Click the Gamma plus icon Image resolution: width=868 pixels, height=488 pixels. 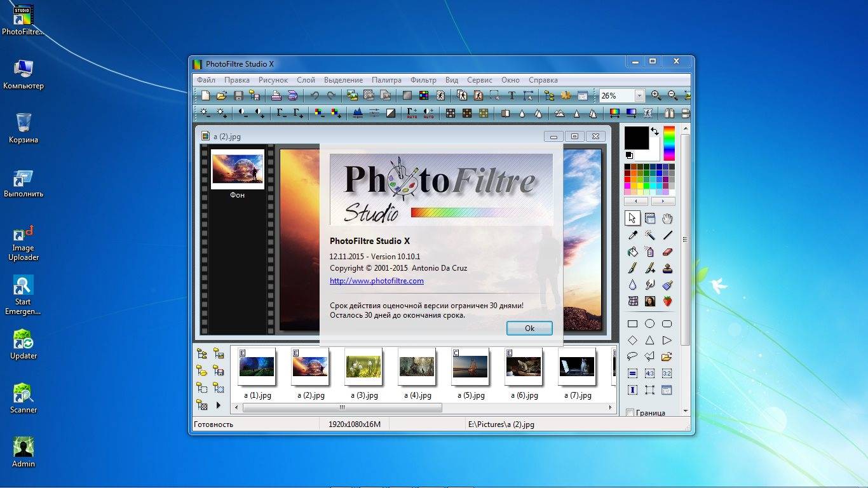click(x=298, y=113)
